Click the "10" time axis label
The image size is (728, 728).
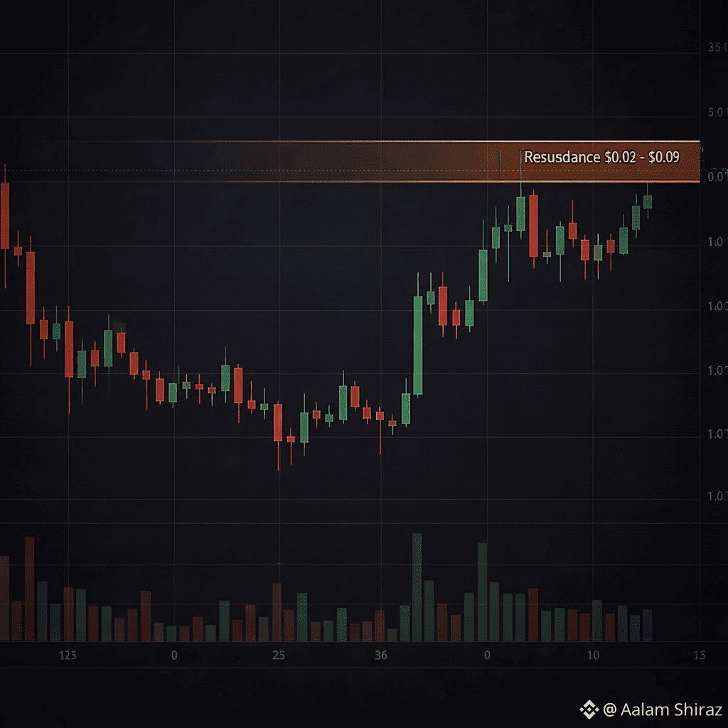(593, 655)
